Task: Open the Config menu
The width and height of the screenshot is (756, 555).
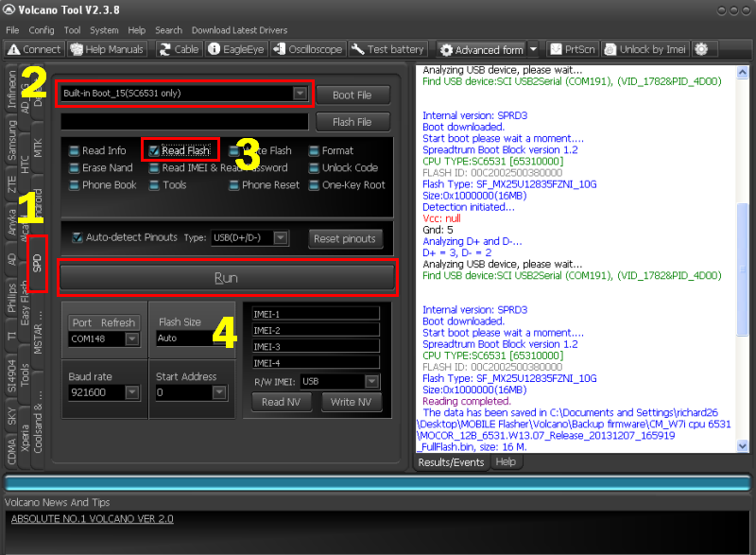Action: tap(43, 29)
